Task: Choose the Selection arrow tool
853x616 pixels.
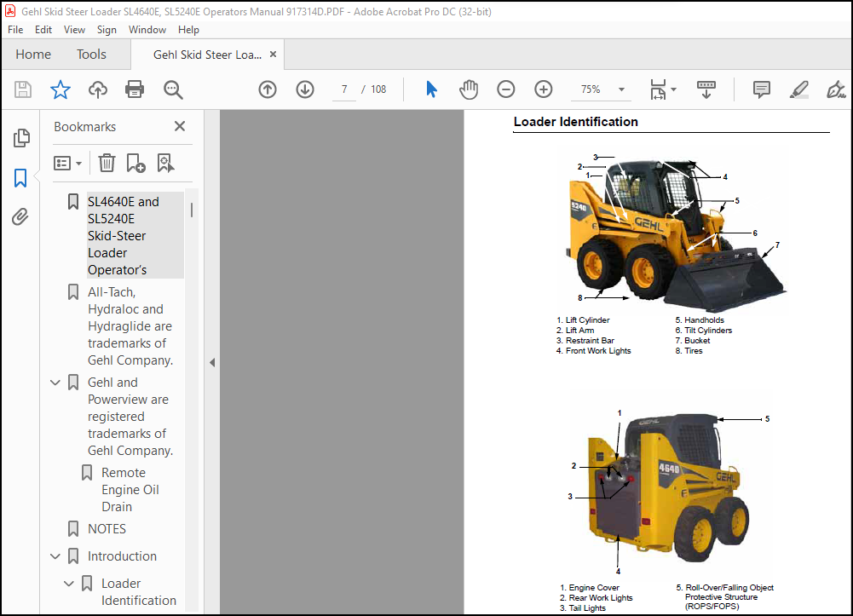Action: pyautogui.click(x=431, y=89)
